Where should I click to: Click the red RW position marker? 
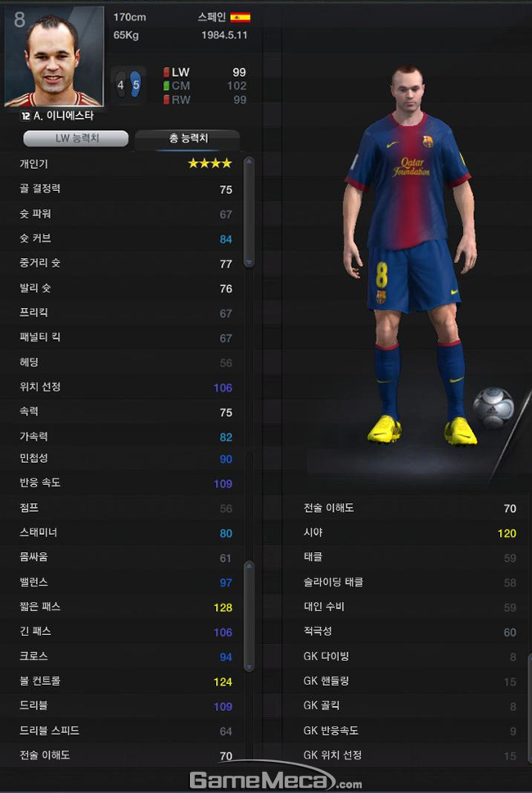tap(166, 100)
